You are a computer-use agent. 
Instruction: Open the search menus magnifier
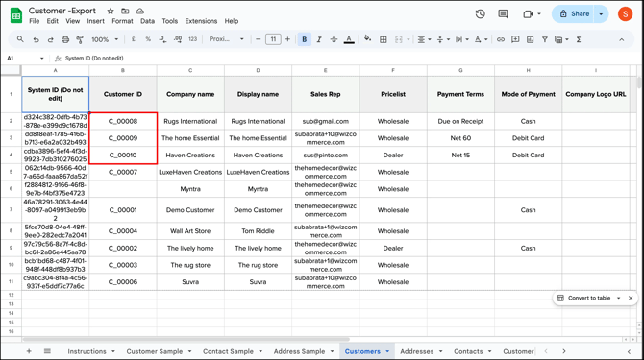pyautogui.click(x=20, y=39)
